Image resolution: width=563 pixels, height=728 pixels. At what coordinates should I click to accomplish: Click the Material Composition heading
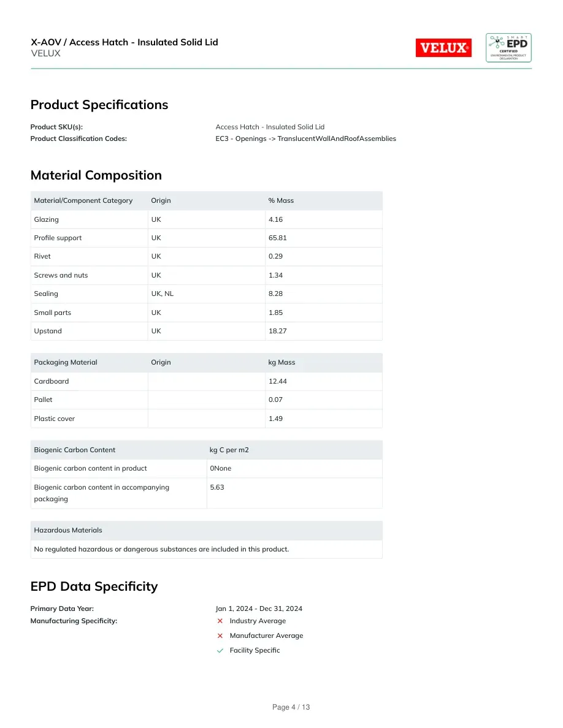(96, 175)
